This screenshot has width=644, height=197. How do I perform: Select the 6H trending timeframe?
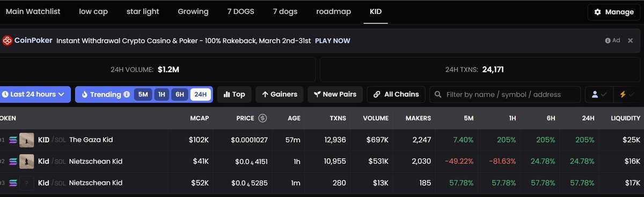pos(180,95)
